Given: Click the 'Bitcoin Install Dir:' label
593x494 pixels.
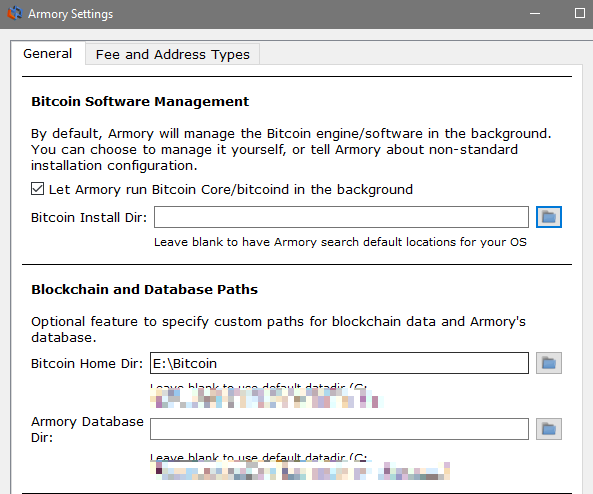Looking at the screenshot, I should tap(89, 217).
